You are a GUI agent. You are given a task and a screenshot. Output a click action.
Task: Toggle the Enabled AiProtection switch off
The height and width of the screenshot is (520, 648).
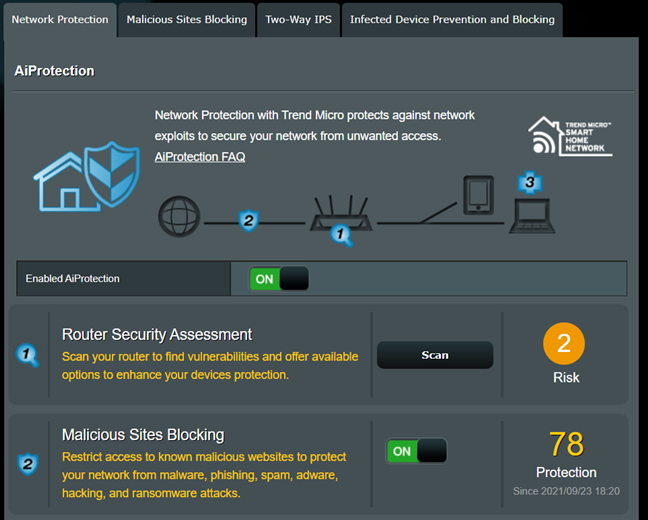279,279
